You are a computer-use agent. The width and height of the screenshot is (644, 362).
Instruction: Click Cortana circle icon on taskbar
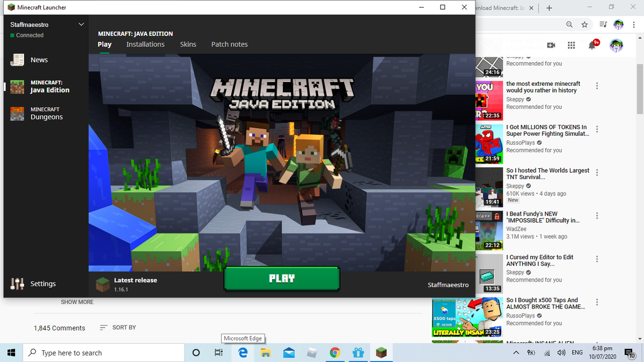[x=196, y=352]
